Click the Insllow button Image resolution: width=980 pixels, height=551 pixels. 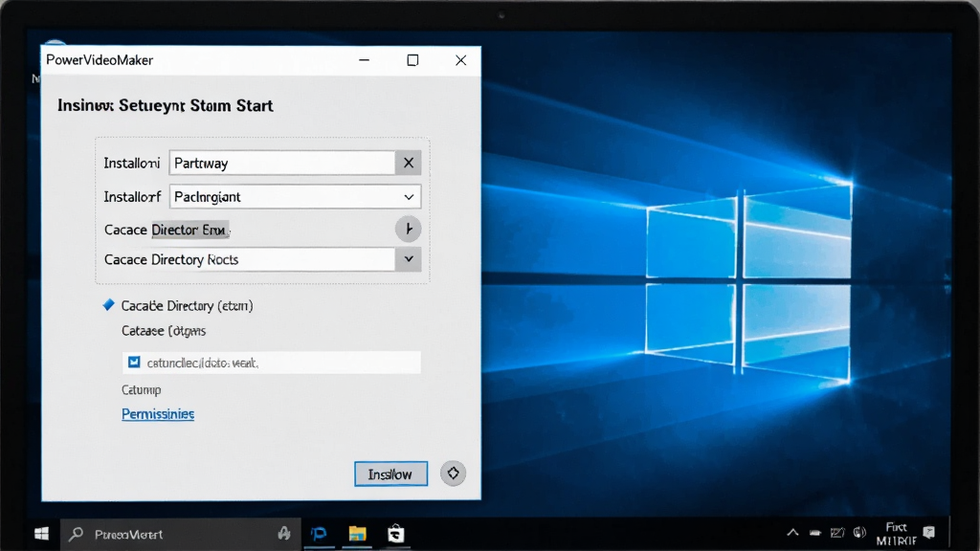tap(390, 474)
